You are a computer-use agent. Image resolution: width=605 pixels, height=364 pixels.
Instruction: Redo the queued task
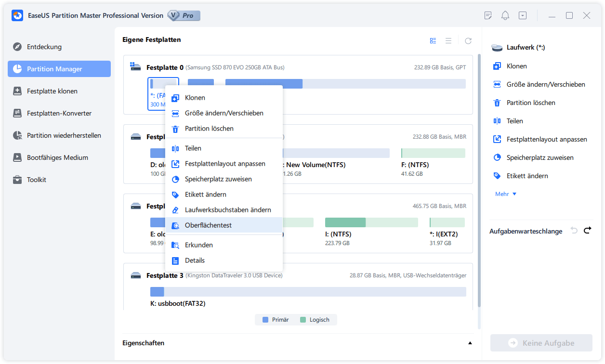click(587, 231)
